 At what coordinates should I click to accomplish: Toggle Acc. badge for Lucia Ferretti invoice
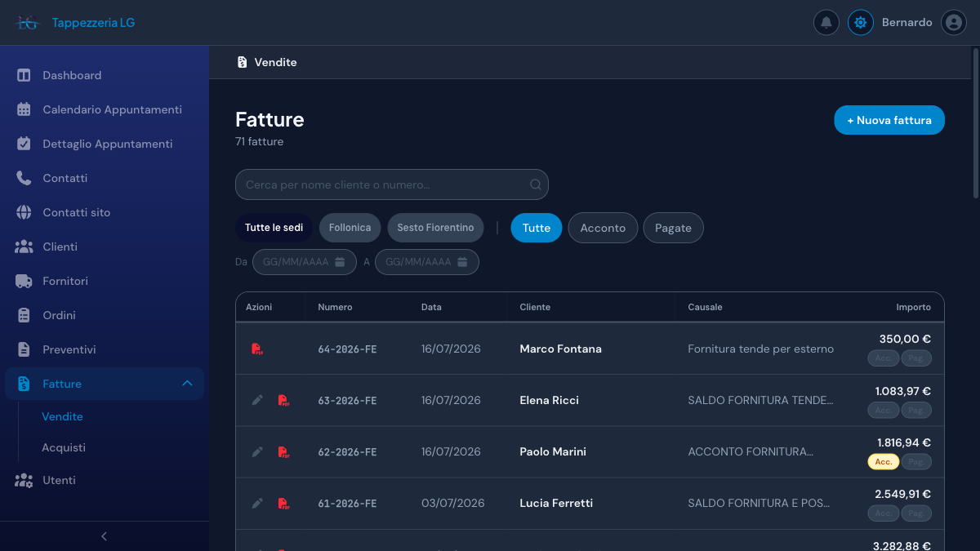coord(884,513)
